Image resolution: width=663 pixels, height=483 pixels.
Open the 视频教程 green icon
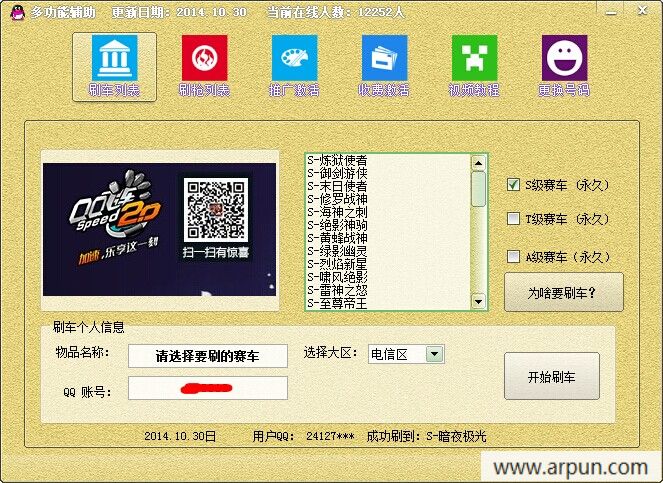(x=474, y=58)
